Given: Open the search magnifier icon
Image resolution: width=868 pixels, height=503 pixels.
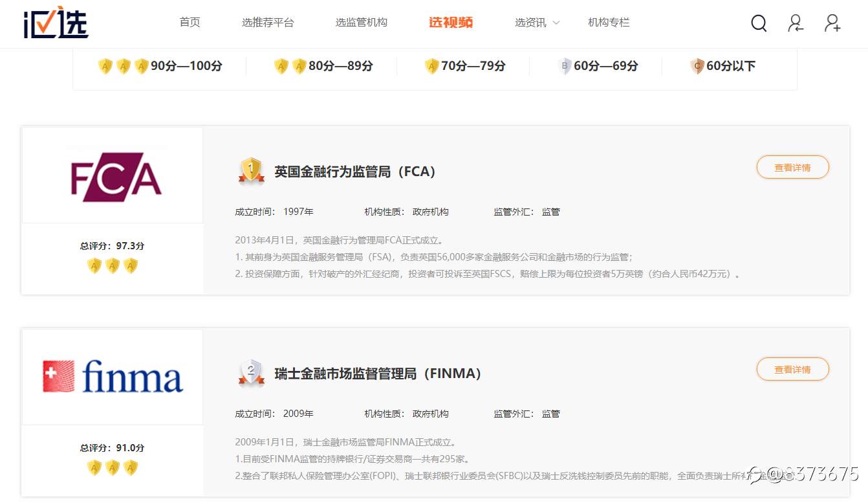Looking at the screenshot, I should click(759, 23).
